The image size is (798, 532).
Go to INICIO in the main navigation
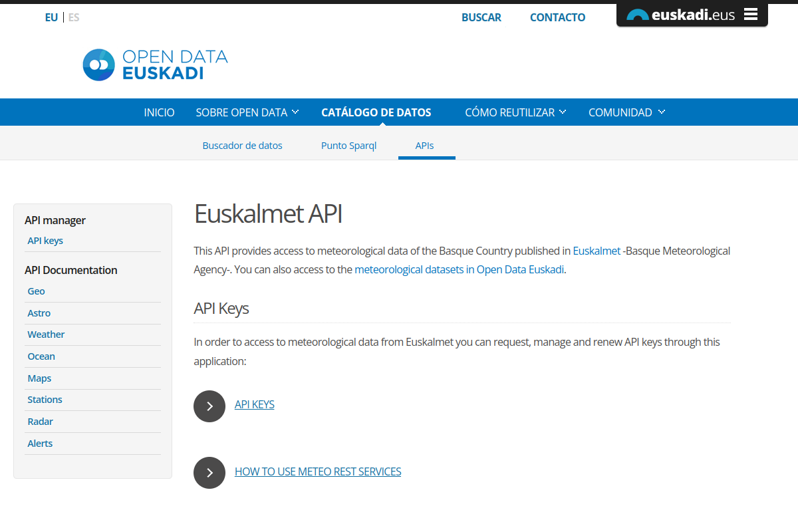point(159,112)
